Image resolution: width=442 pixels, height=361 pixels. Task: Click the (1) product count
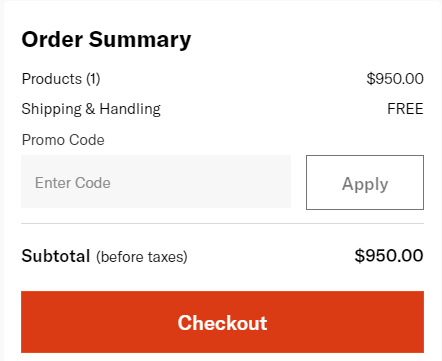click(93, 79)
